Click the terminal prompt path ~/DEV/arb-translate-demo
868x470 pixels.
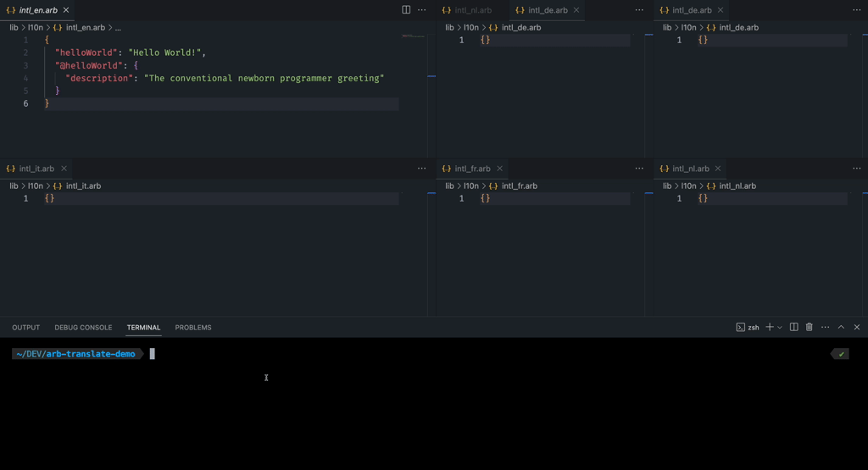(x=75, y=354)
